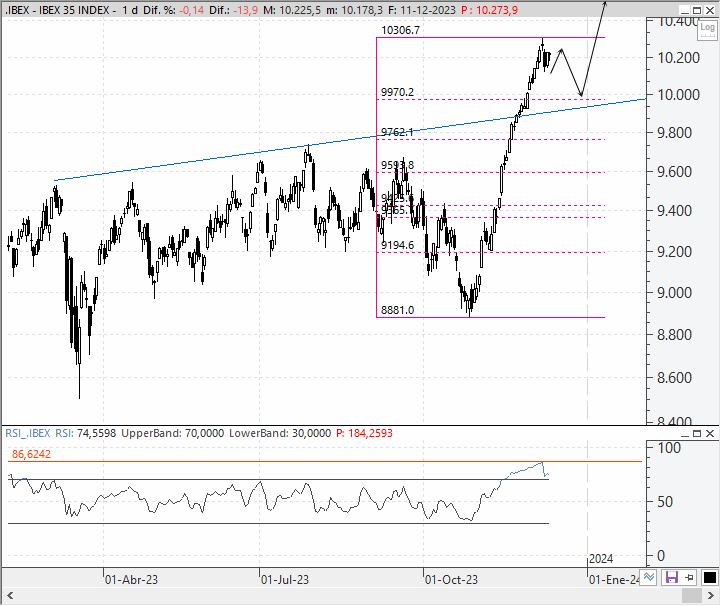The width and height of the screenshot is (721, 606).
Task: Click the 9593.8 retracement label
Action: 397,165
